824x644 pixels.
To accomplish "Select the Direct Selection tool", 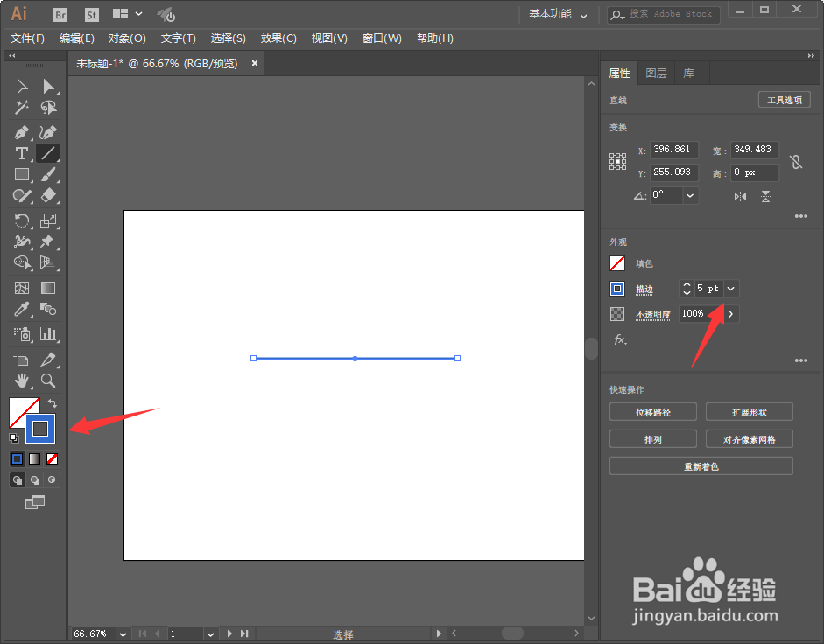I will pos(48,86).
